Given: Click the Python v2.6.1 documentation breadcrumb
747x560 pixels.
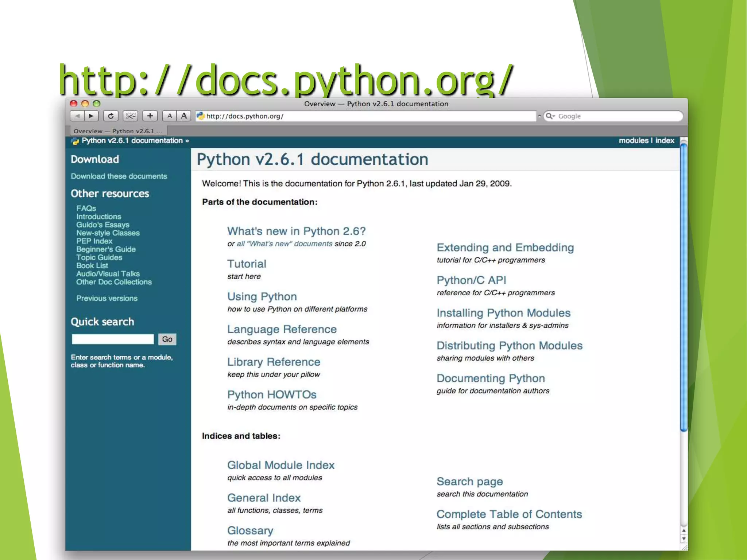Looking at the screenshot, I should tap(132, 140).
